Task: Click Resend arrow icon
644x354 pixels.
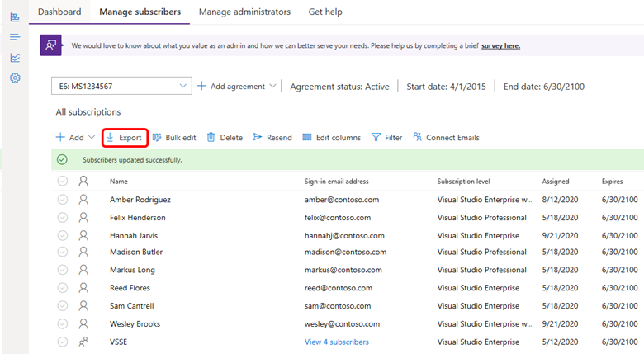Action: coord(258,138)
